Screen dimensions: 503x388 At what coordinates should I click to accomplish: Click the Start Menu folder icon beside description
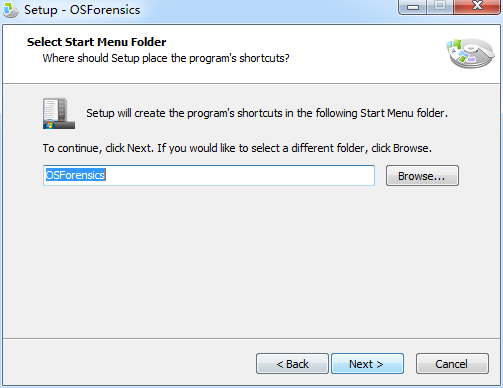pos(59,113)
